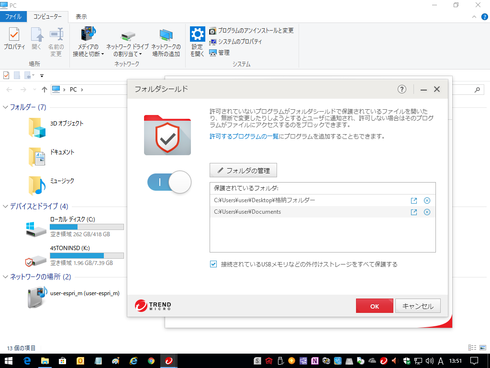Image resolution: width=490 pixels, height=368 pixels.
Task: Toggle USB external storage protection checkbox
Action: (x=213, y=264)
